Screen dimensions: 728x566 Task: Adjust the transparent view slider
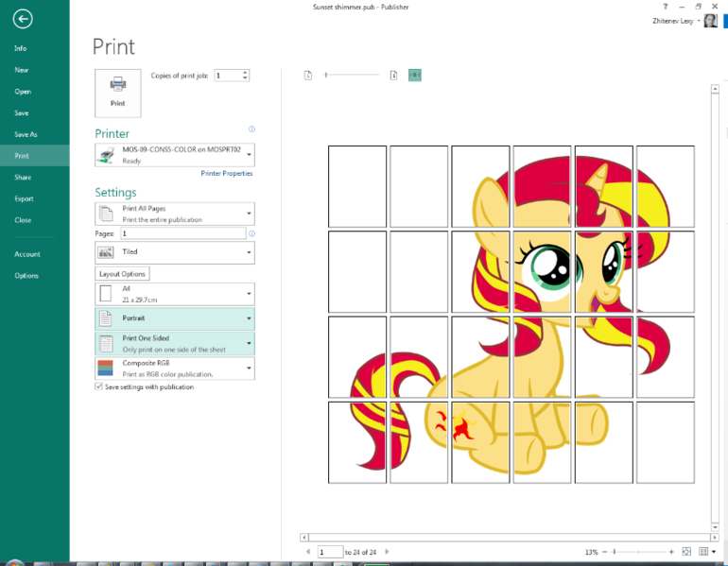click(x=326, y=75)
